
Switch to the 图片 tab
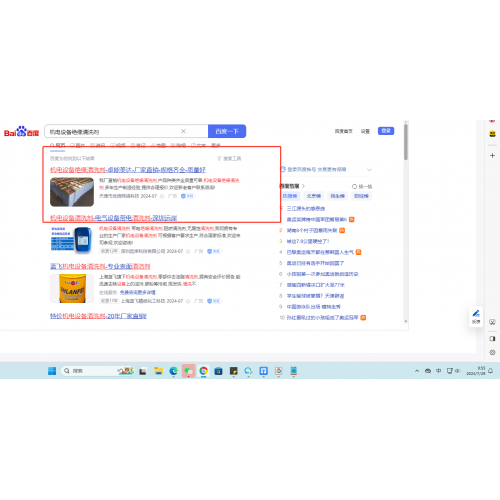pos(78,145)
